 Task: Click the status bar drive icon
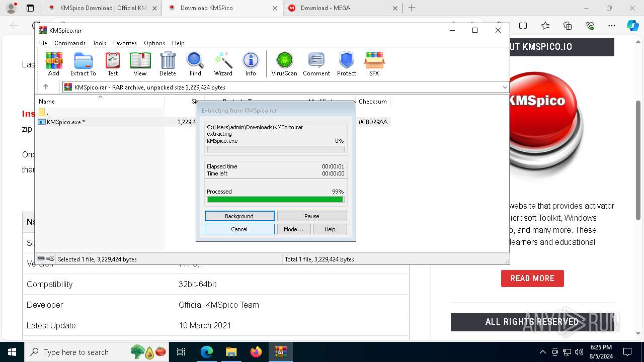point(41,259)
